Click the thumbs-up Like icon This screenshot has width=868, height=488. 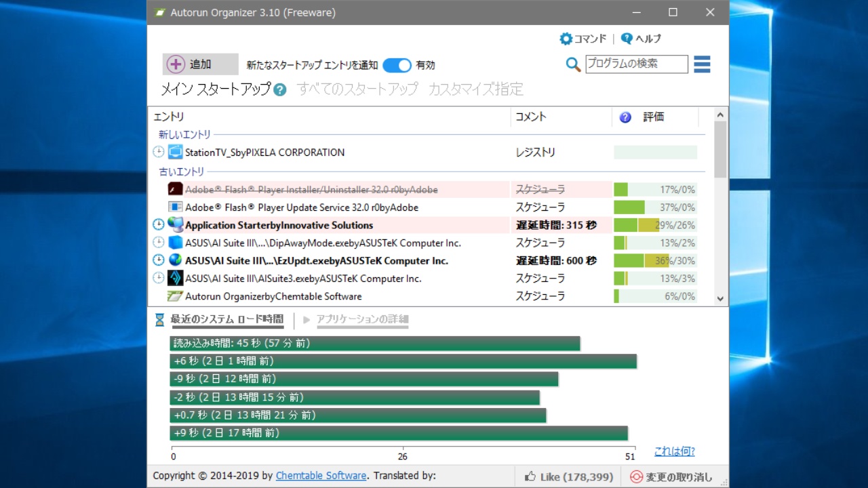(x=530, y=476)
